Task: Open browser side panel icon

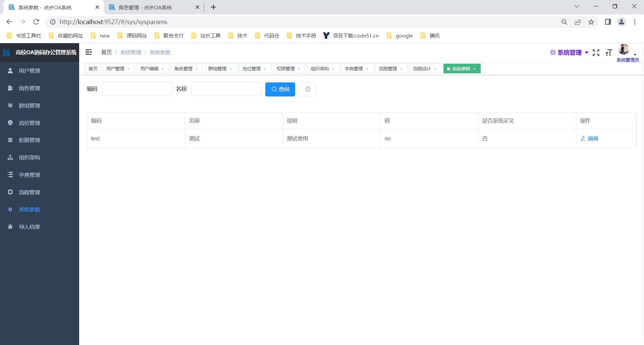Action: pyautogui.click(x=608, y=22)
